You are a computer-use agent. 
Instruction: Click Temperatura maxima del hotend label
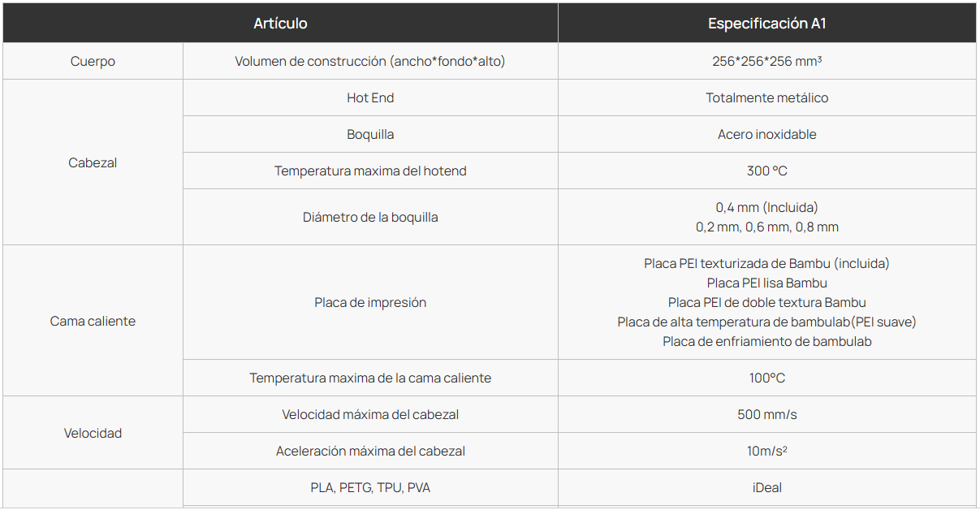coord(370,171)
